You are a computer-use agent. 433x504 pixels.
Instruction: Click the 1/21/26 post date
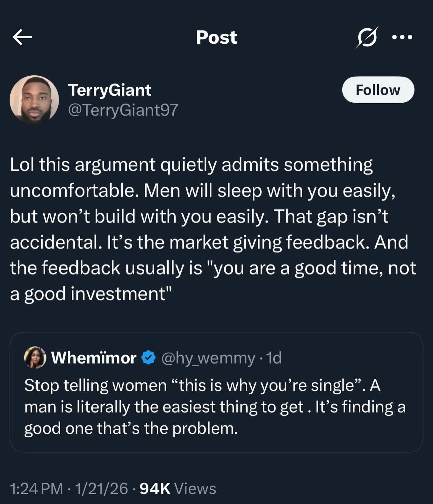click(x=102, y=489)
